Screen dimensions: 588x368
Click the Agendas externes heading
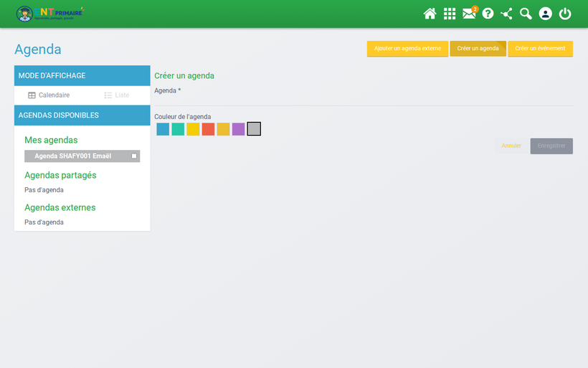60,207
